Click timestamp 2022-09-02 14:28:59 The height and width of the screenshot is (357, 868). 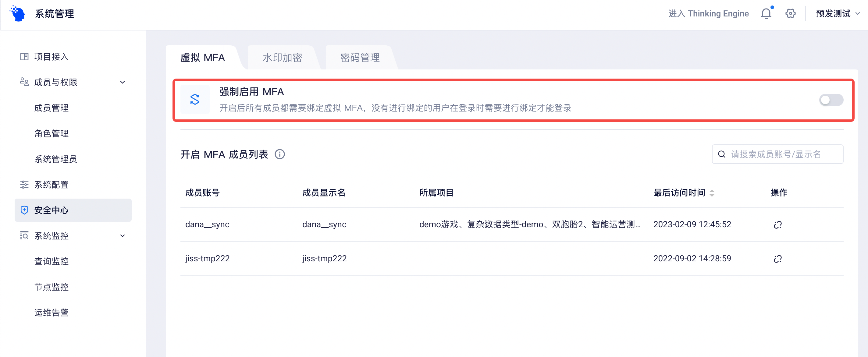[692, 258]
